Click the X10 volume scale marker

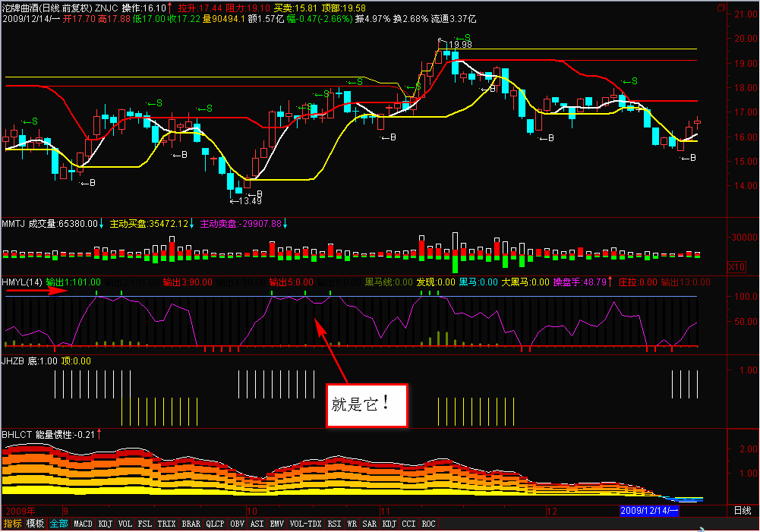(736, 267)
